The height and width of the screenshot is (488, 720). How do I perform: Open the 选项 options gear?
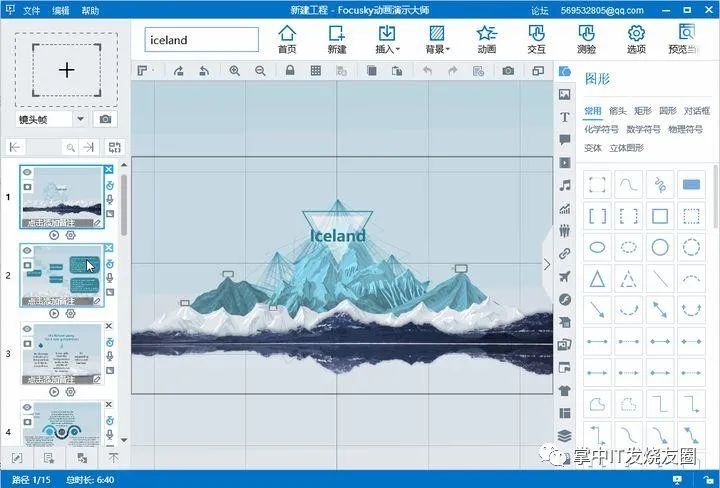point(636,39)
